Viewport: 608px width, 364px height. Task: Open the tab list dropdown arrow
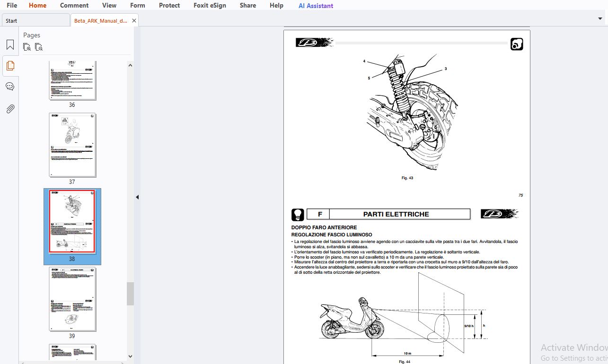(x=600, y=19)
